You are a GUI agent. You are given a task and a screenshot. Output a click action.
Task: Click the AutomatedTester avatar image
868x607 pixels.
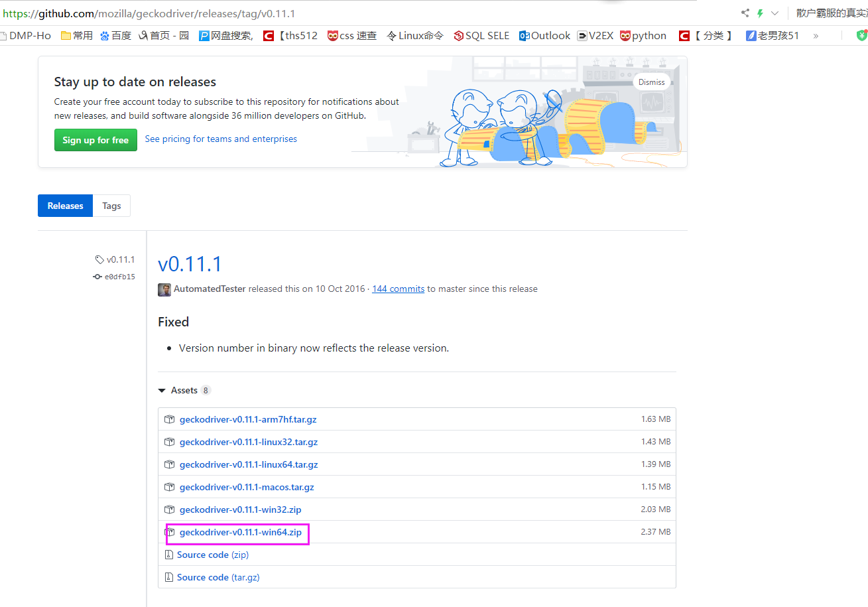click(164, 289)
